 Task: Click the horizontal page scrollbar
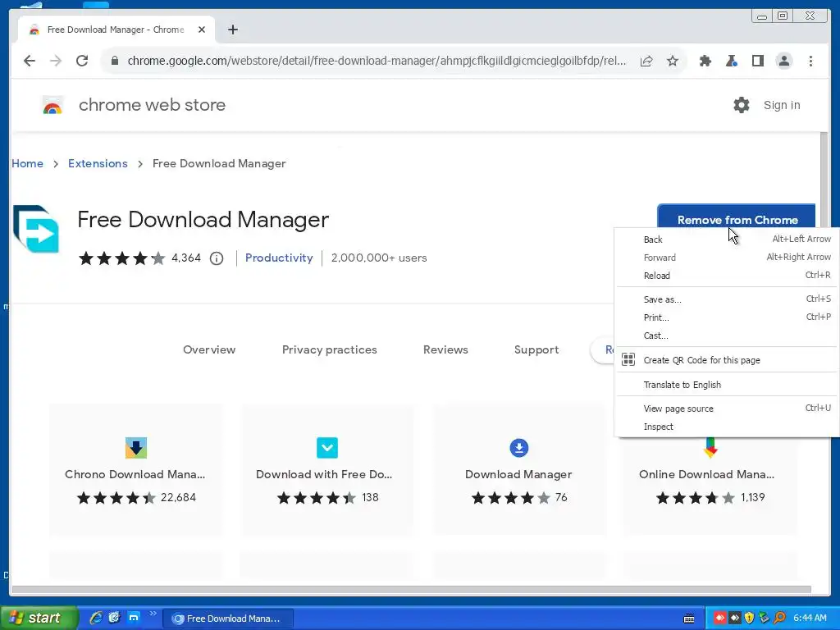coord(412,590)
